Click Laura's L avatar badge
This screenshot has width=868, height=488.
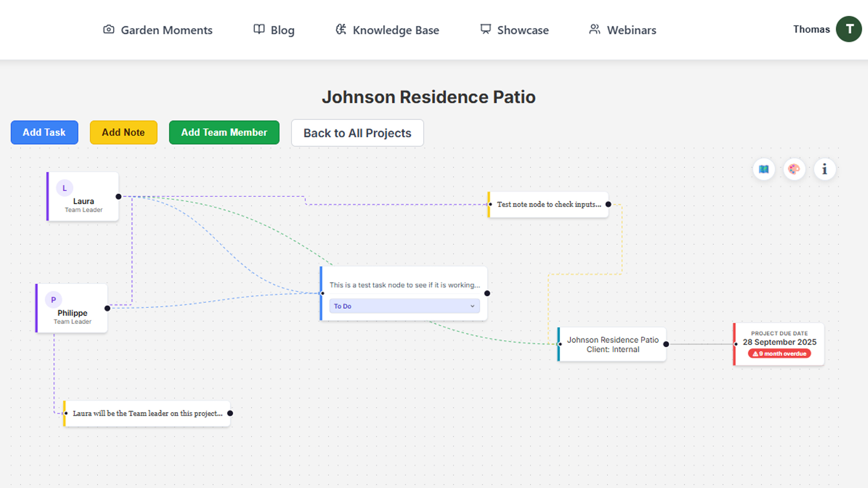pyautogui.click(x=65, y=188)
